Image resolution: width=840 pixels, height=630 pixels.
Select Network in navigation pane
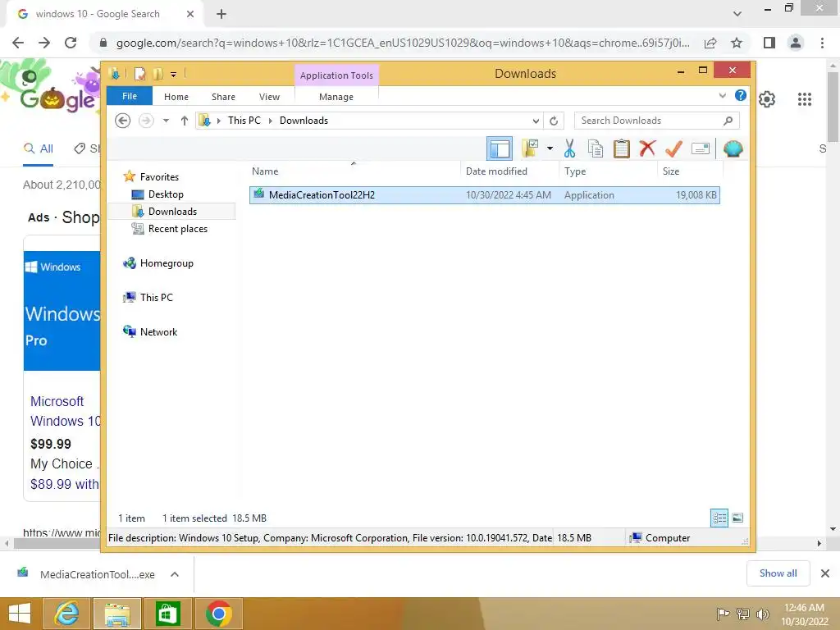click(158, 331)
